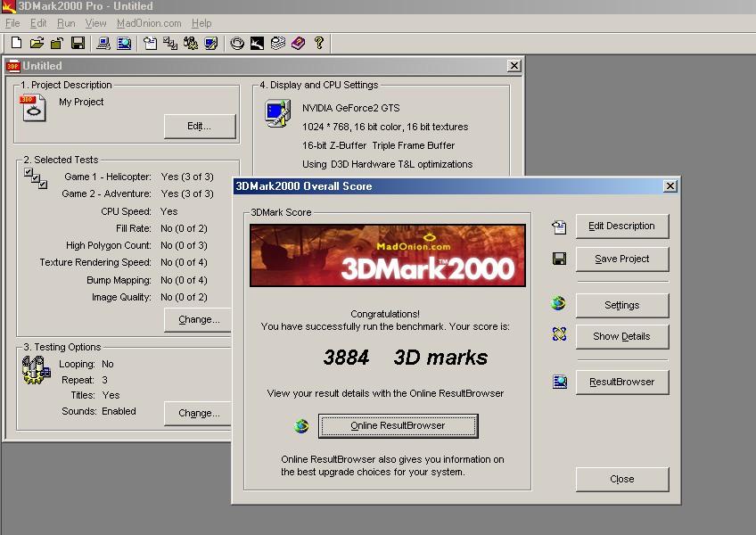Click the Game 1 - Helicopter row
The height and width of the screenshot is (535, 756).
(139, 177)
